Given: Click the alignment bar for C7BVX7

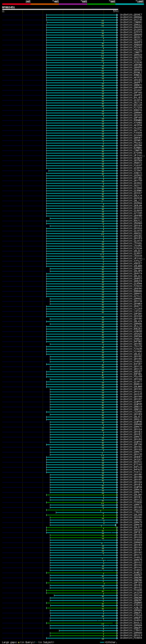Looking at the screenshot, I should click(x=89, y=631).
